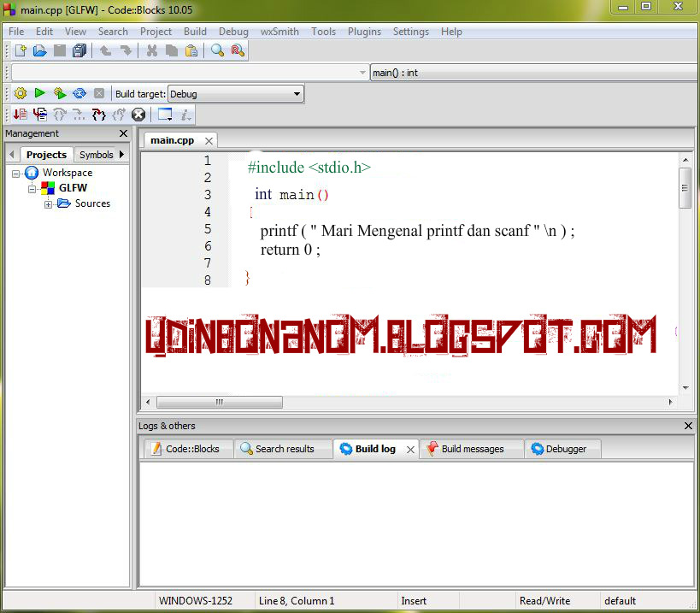Click the Replace icon on the toolbar
Viewport: 700px width, 613px height.
coord(236,50)
